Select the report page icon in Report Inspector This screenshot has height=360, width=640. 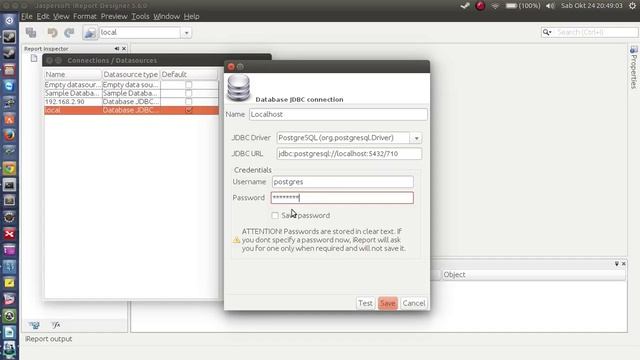[x=34, y=58]
